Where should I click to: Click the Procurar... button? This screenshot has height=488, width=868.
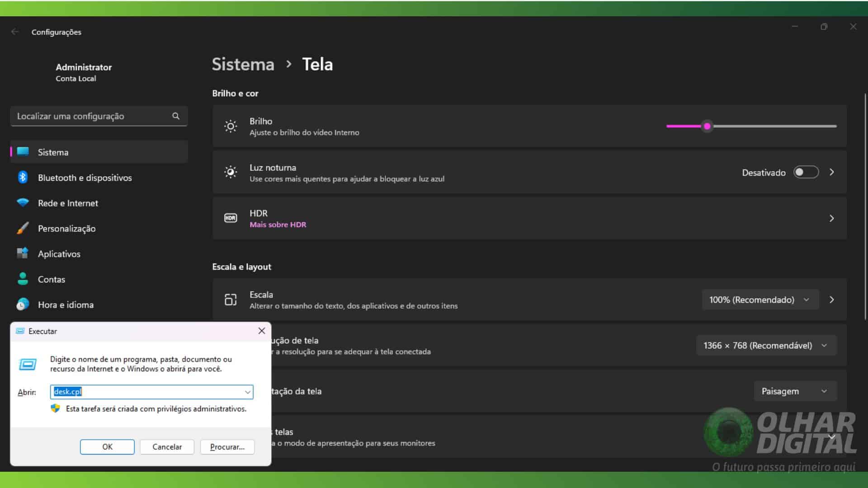[227, 447]
